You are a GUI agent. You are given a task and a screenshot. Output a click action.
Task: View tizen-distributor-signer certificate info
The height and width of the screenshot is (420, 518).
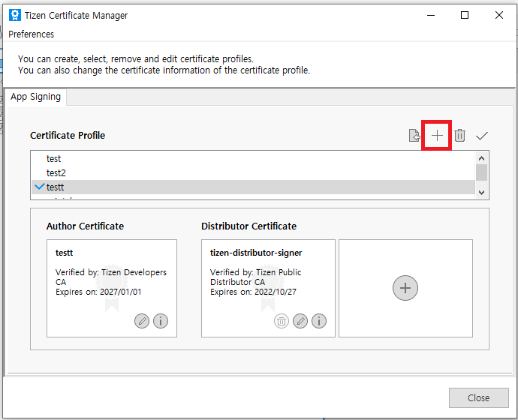(x=319, y=321)
